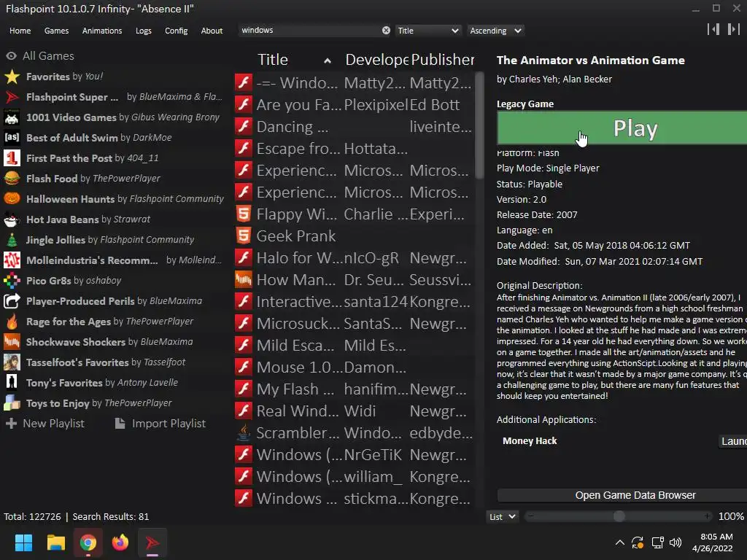Open the Pico Gr8s playlist icon

click(12, 281)
